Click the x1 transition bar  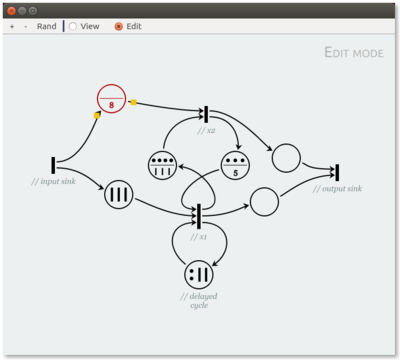click(199, 216)
